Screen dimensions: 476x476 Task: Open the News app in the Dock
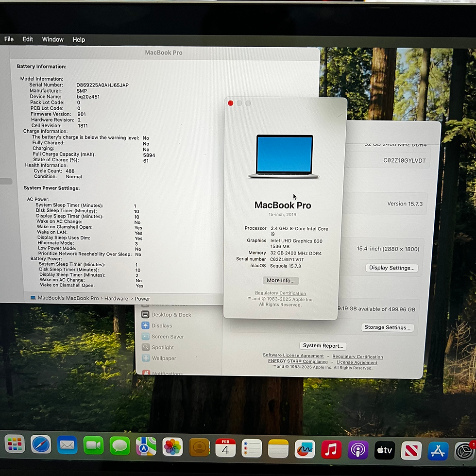(411, 451)
